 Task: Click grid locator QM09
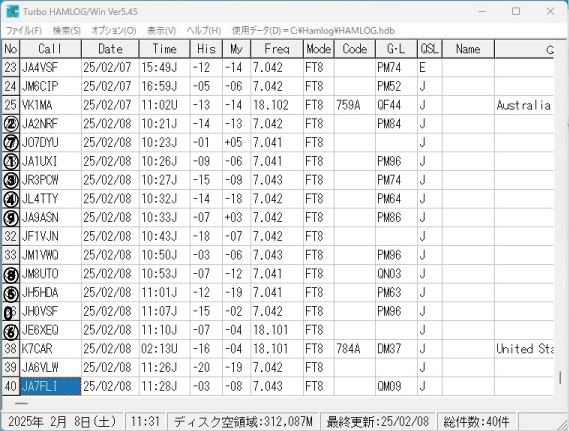(x=389, y=386)
